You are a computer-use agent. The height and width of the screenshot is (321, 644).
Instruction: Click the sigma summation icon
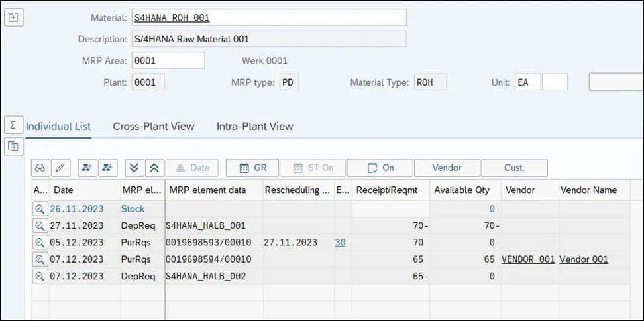click(13, 125)
